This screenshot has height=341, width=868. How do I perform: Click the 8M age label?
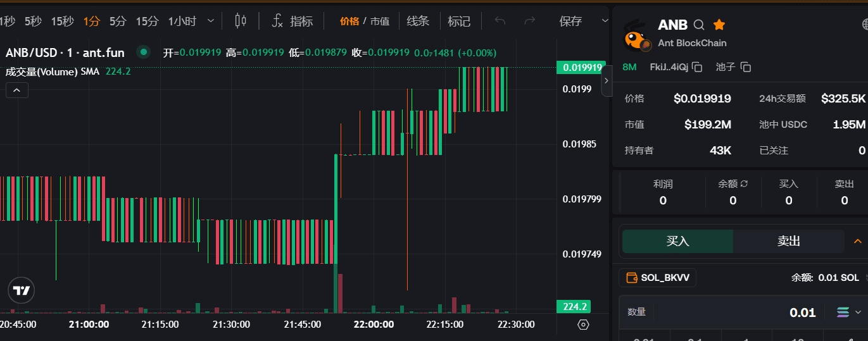point(629,67)
